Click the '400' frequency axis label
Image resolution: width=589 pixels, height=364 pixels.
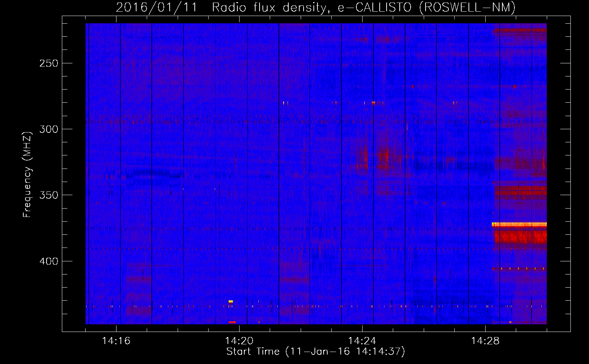(x=49, y=261)
